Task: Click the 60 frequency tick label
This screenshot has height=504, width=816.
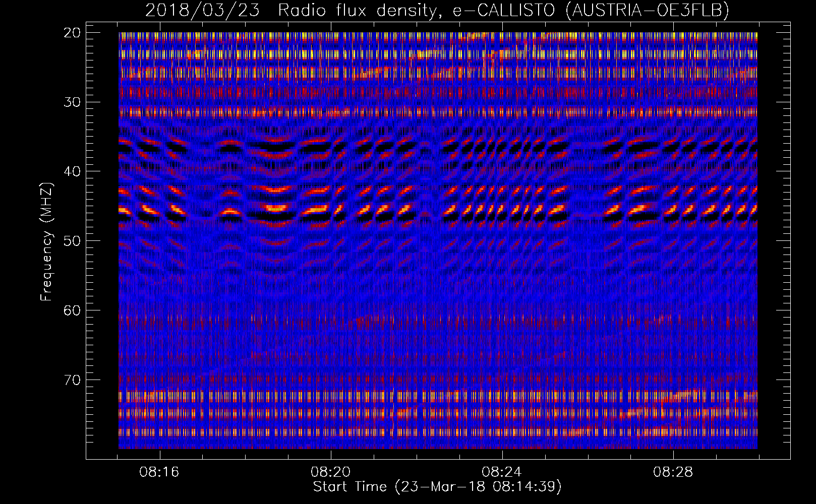Action: click(x=72, y=310)
